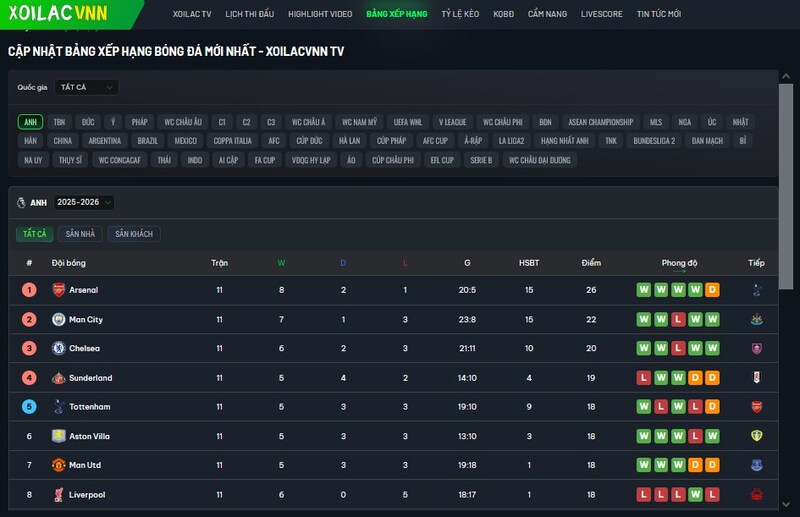Viewport: 800px width, 517px height.
Task: Click the Man City team crest
Action: click(x=58, y=320)
